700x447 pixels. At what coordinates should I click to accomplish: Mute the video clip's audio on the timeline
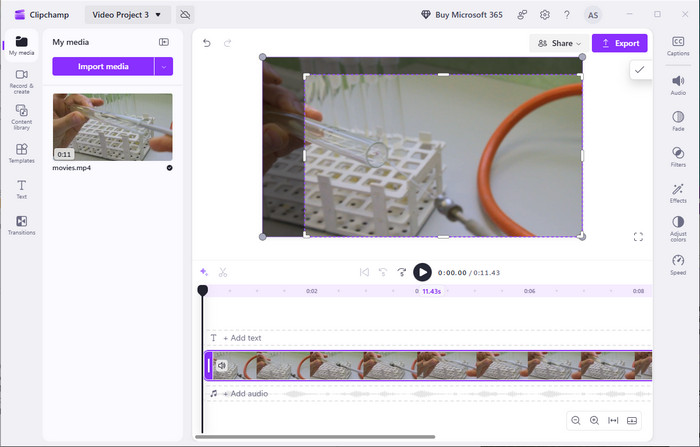coord(221,366)
